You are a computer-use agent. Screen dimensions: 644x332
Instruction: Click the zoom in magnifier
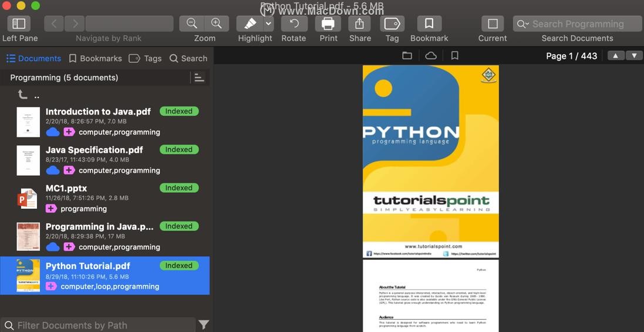(217, 24)
